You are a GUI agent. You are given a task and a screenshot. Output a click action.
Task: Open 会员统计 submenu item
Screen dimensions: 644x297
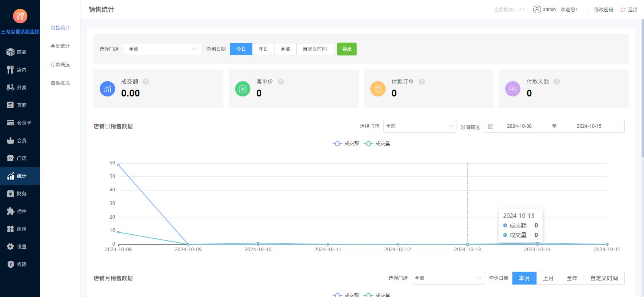click(x=60, y=46)
